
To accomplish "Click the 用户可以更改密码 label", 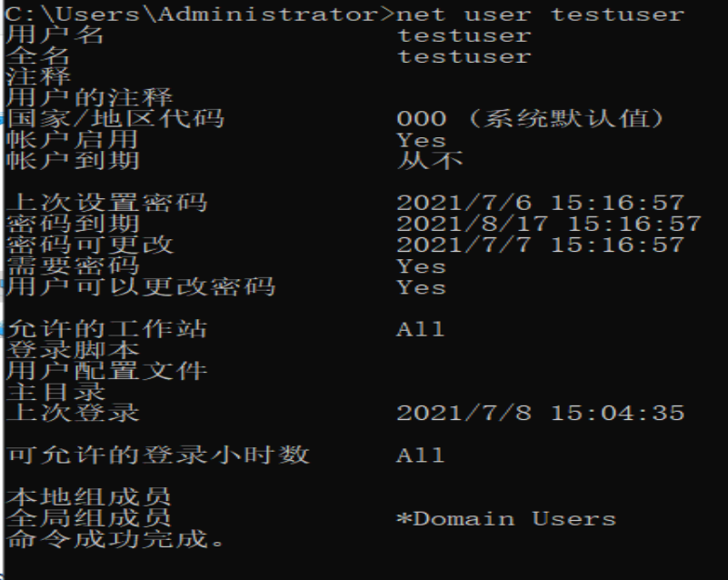I will [x=140, y=287].
